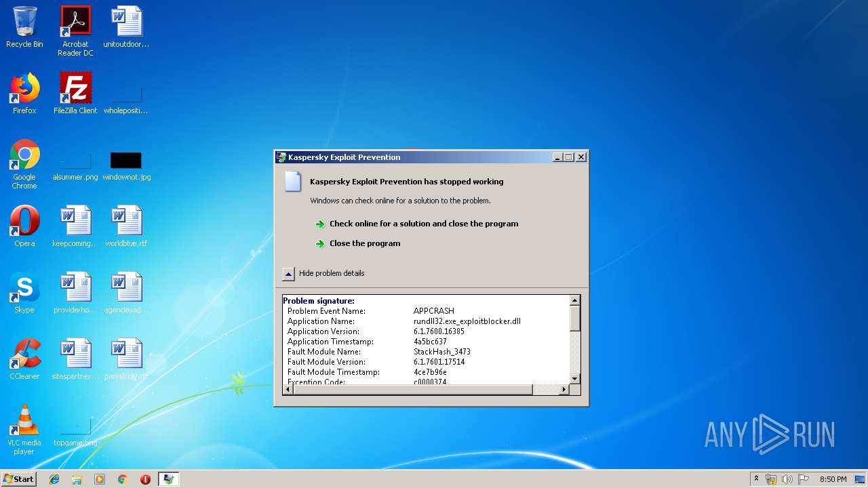Click scroll down arrow in problem details

point(575,379)
